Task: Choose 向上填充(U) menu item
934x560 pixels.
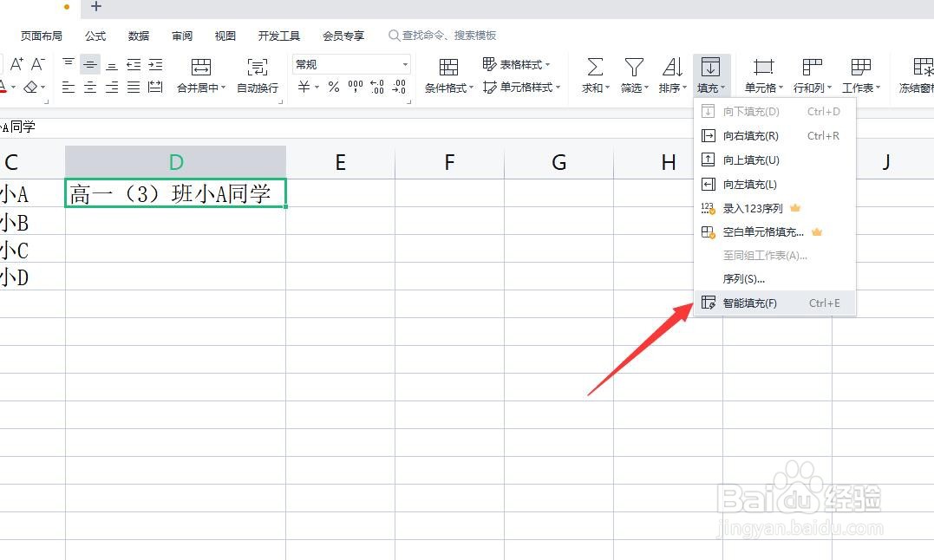Action: 775,160
